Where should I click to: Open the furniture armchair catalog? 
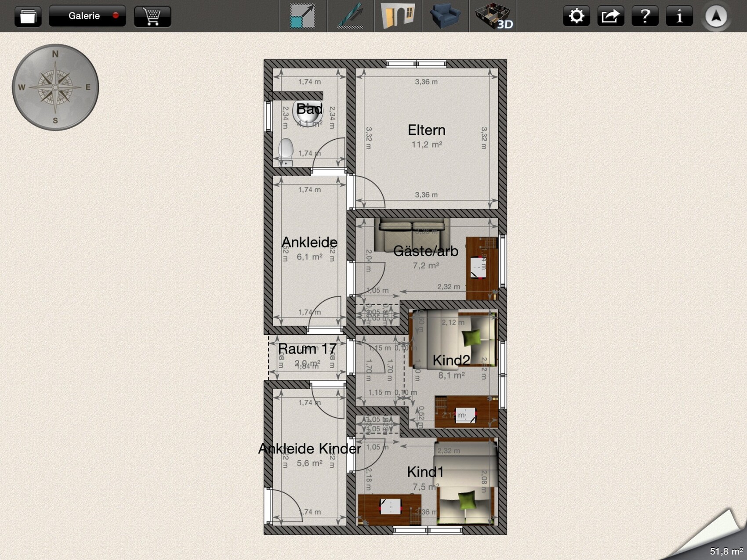445,16
